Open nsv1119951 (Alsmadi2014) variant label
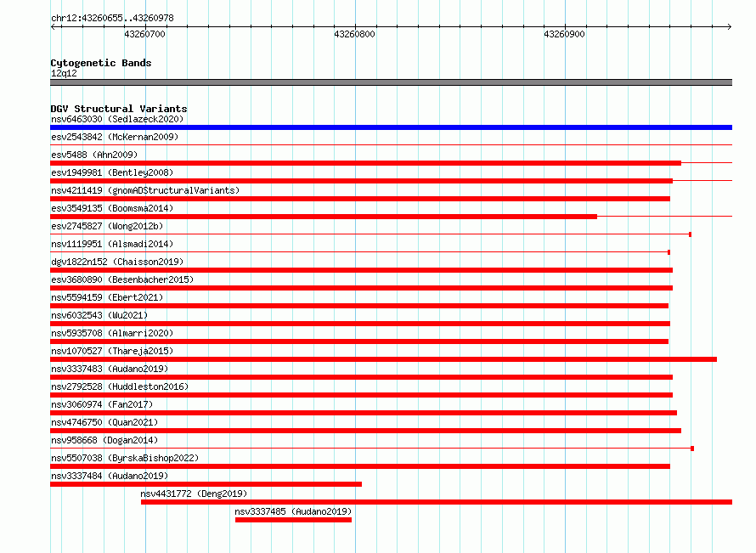Screen dimensions: 756x553 tap(112, 244)
